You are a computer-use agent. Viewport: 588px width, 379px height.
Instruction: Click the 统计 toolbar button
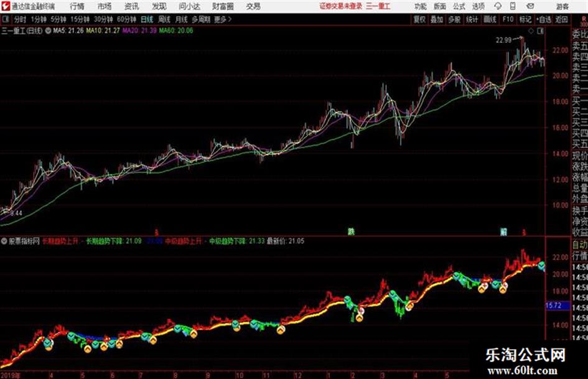pos(472,19)
